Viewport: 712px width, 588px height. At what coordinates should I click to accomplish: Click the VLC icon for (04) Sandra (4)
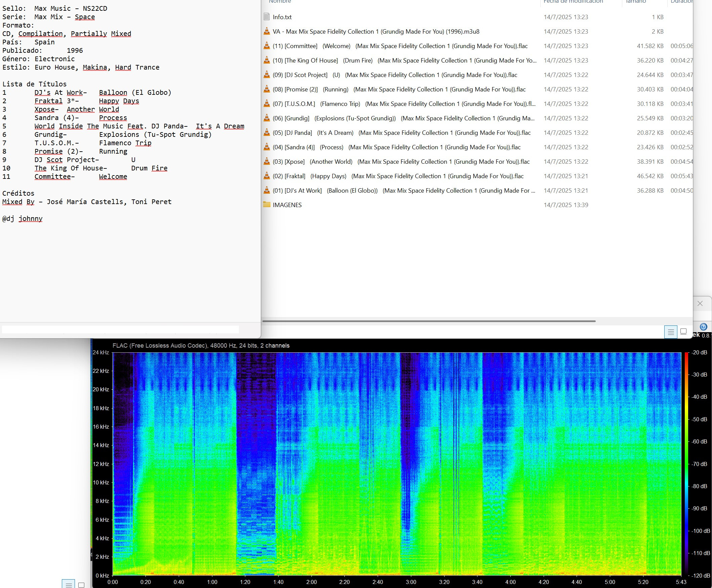point(267,147)
